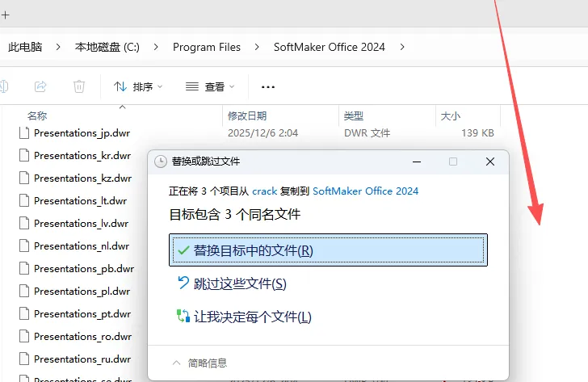Click file icon of Presentations_ro.dwr

click(24, 337)
